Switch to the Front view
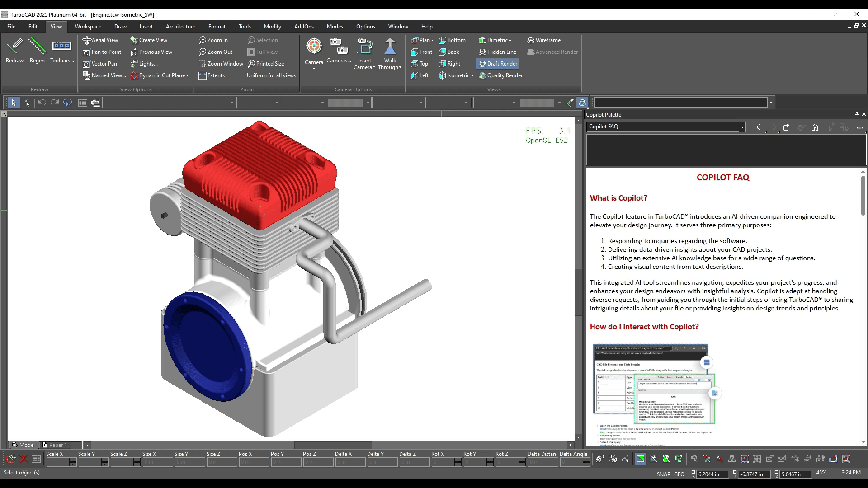 (421, 52)
